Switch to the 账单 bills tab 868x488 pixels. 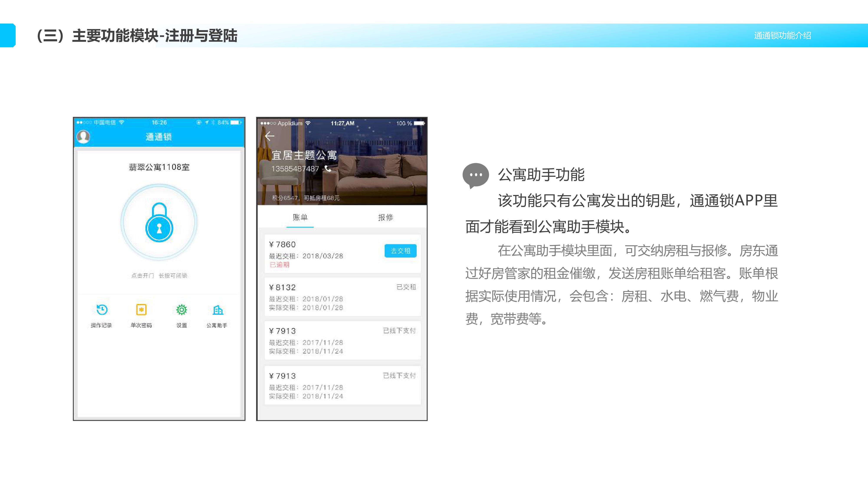pyautogui.click(x=300, y=218)
